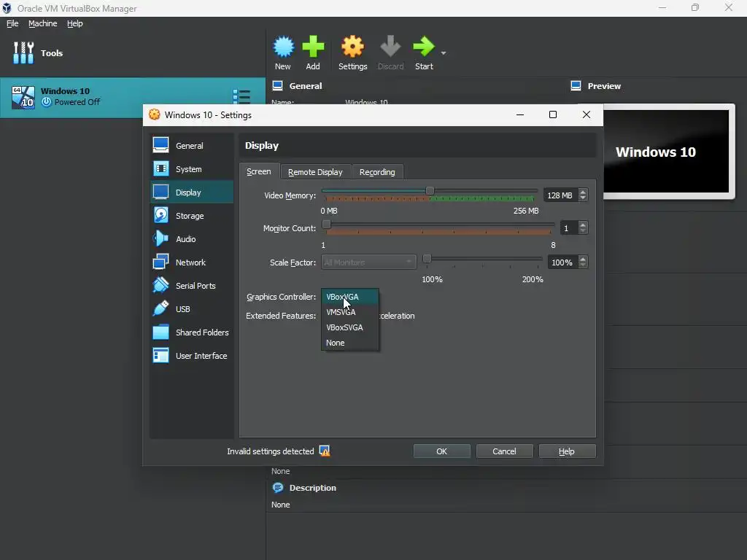The width and height of the screenshot is (747, 560).
Task: Start the VM with green arrow
Action: point(424,47)
